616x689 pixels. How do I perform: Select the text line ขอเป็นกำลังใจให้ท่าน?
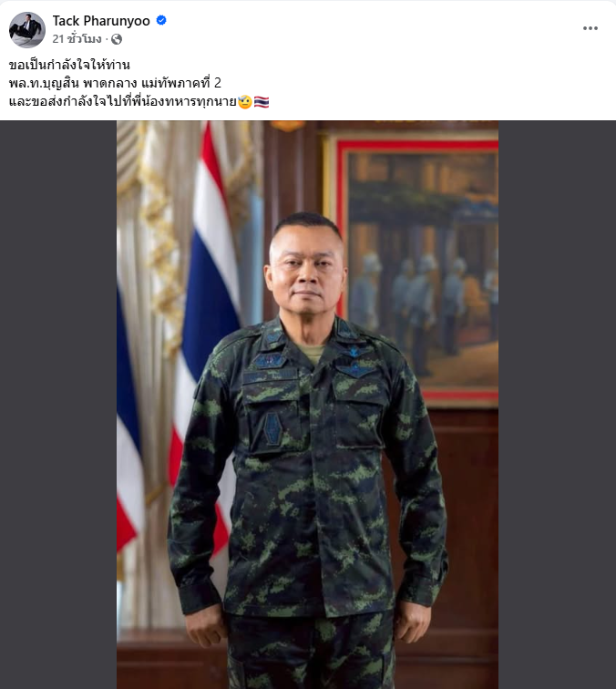point(69,65)
